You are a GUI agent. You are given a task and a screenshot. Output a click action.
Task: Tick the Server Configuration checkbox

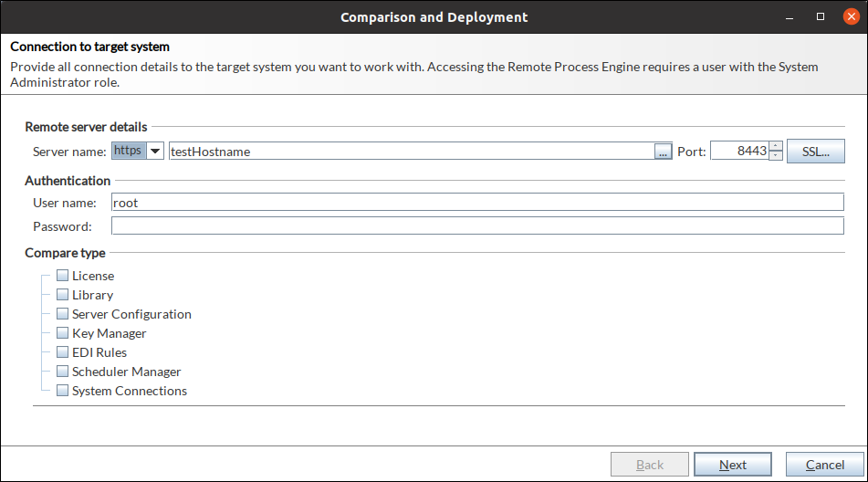63,314
